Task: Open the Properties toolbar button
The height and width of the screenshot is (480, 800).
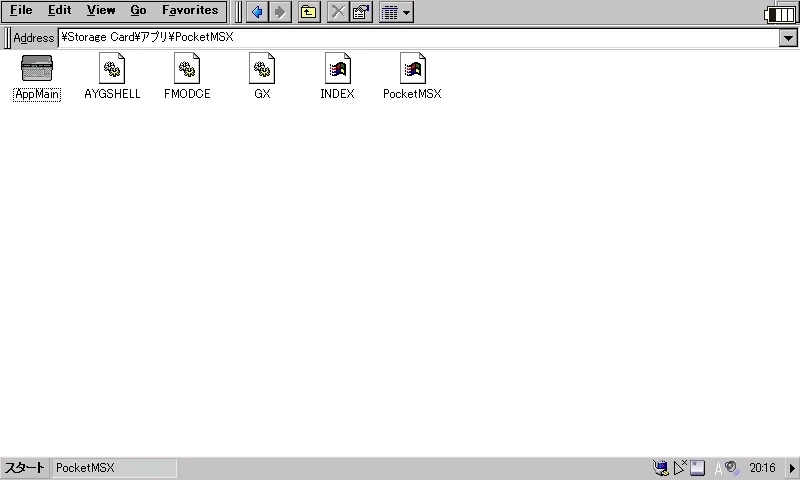Action: [x=361, y=12]
